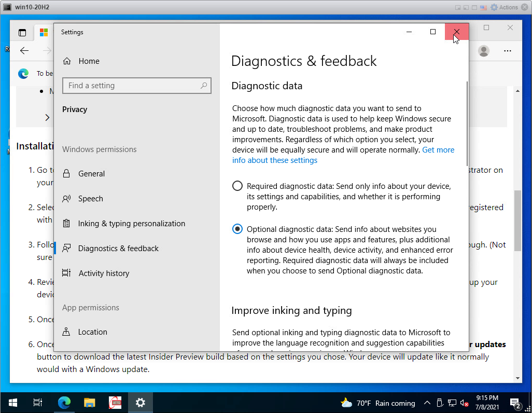This screenshot has height=413, width=532.
Task: Click the Edge logo icon in info bar
Action: (x=23, y=73)
